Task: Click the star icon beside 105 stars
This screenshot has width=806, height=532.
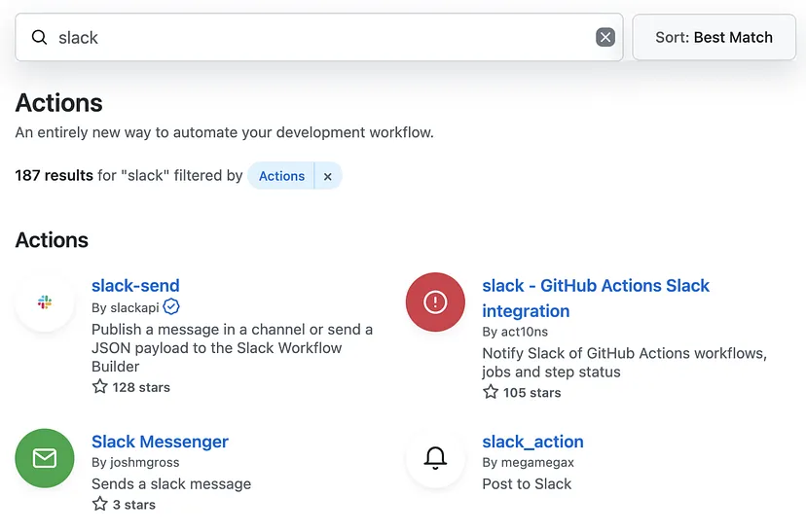Action: (x=491, y=393)
